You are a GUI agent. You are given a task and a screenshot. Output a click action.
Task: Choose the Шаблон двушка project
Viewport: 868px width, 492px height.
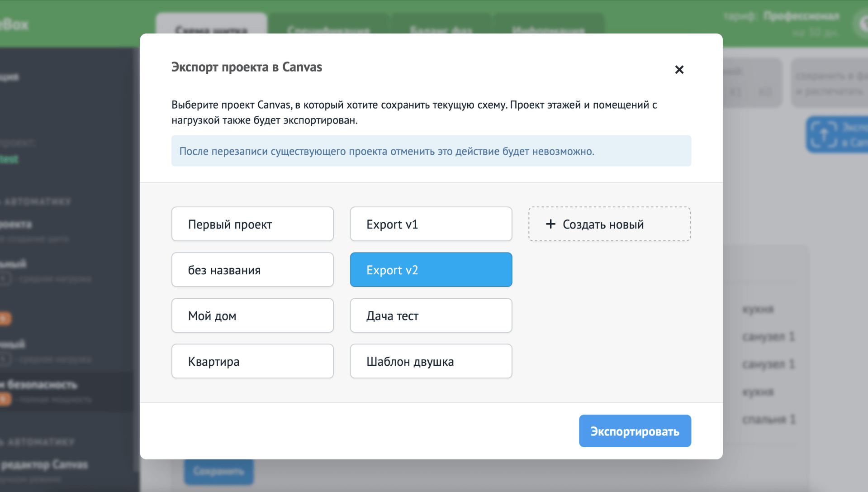point(431,361)
